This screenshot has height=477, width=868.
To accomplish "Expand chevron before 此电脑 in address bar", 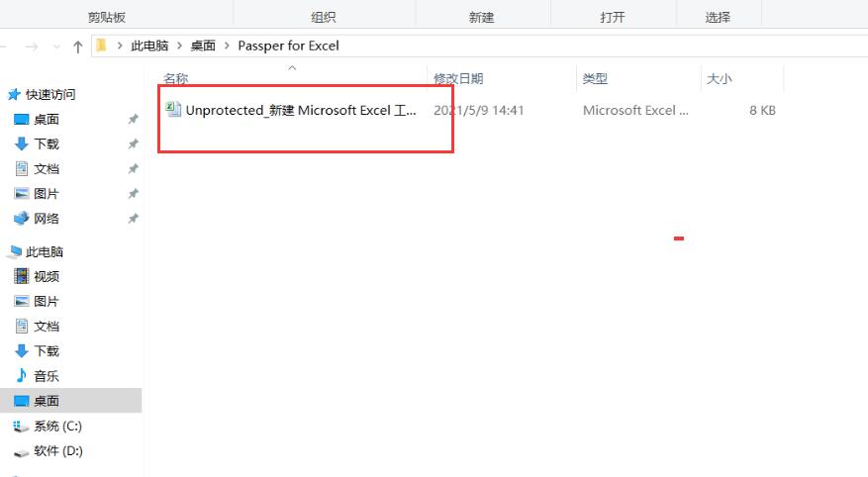I will coord(120,46).
